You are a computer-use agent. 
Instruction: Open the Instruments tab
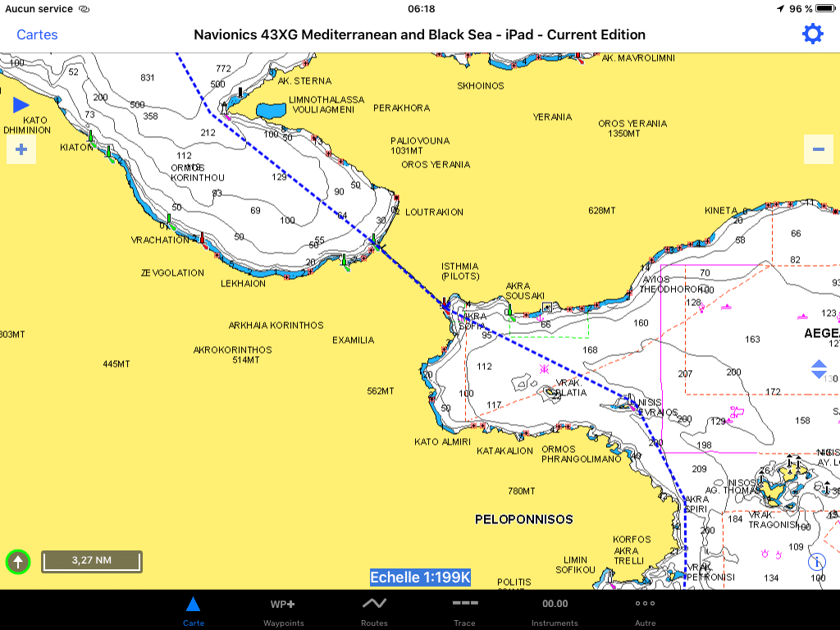pyautogui.click(x=555, y=610)
